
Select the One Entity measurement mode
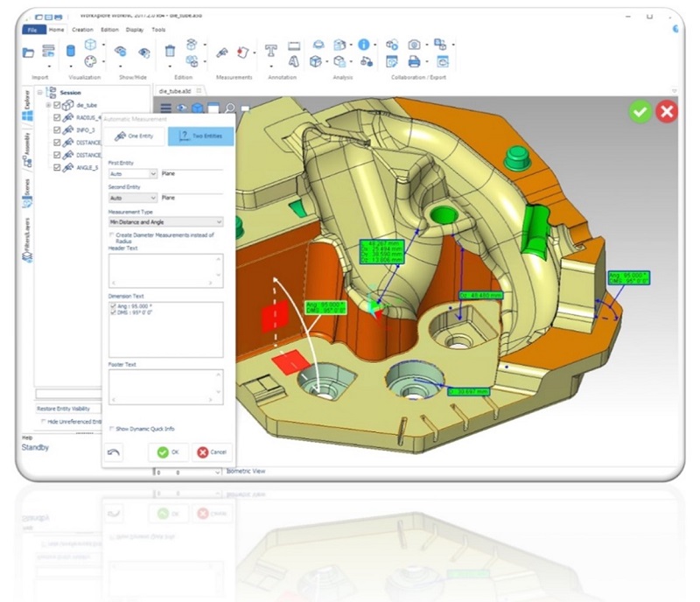pyautogui.click(x=134, y=136)
